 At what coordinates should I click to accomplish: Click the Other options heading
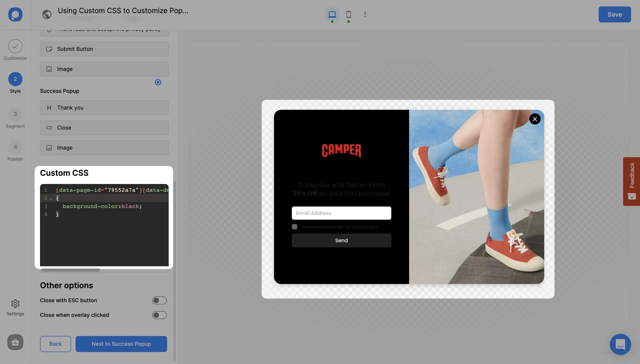click(x=67, y=286)
